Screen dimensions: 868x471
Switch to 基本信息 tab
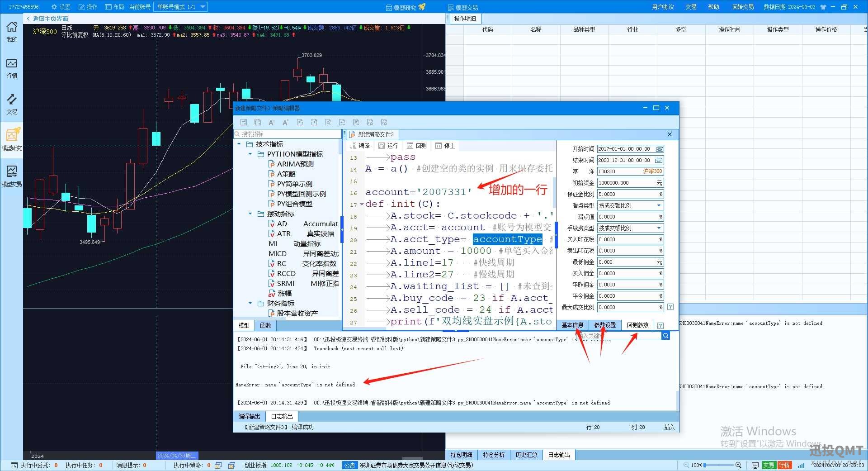572,325
